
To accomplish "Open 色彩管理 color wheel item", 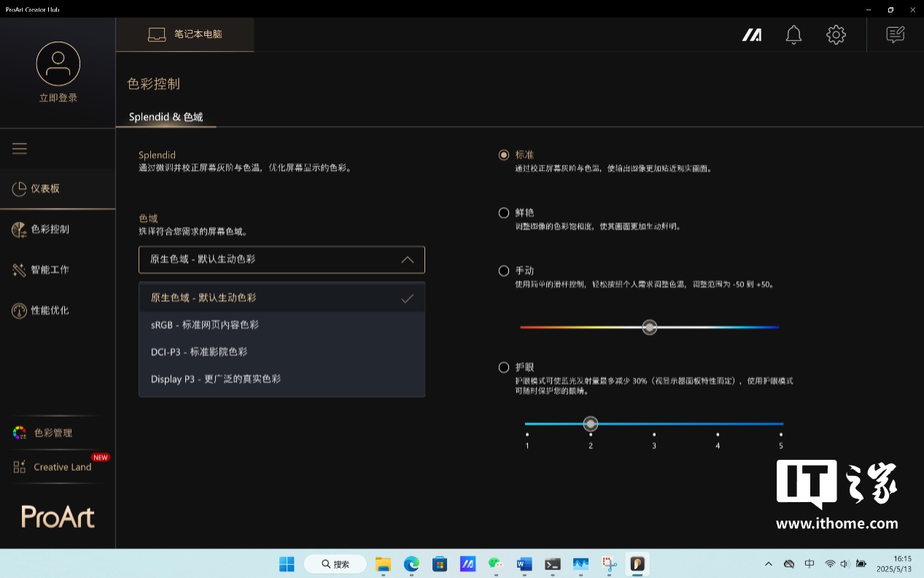I will pos(53,433).
